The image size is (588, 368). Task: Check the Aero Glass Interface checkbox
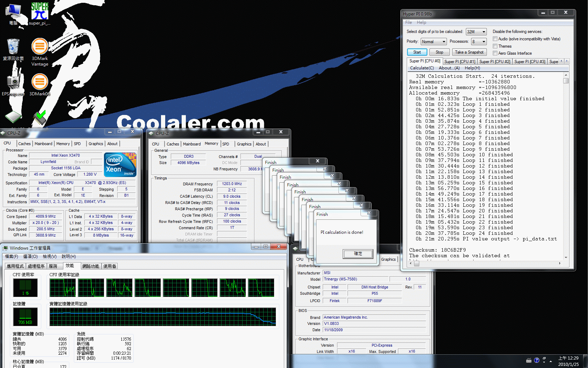click(495, 53)
